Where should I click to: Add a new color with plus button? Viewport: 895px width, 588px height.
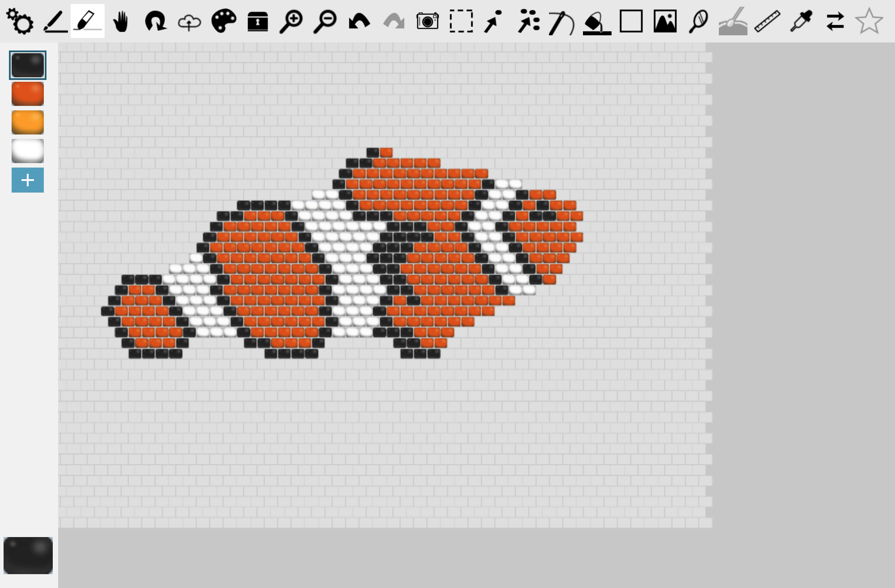(28, 180)
